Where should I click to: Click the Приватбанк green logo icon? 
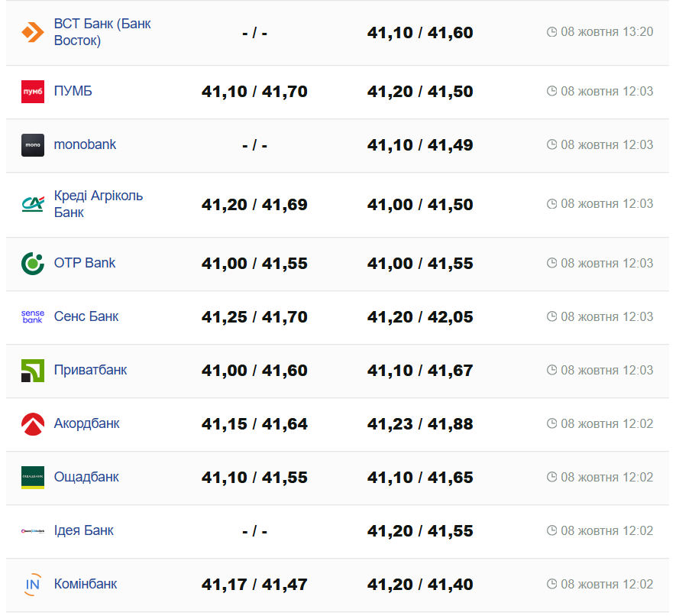33,371
